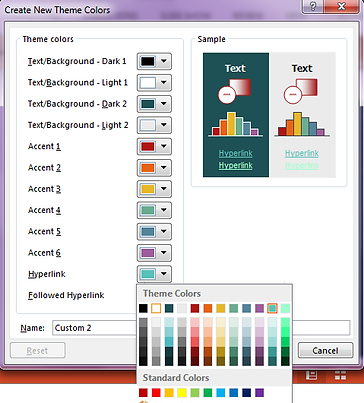Choose dark blue in Standard Colors
This screenshot has width=364, height=403.
click(247, 393)
